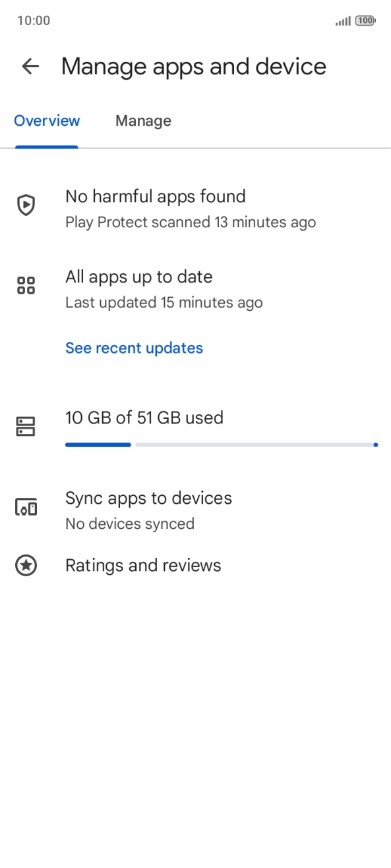Image resolution: width=391 pixels, height=868 pixels.
Task: Tap the star ratings icon
Action: pos(26,565)
